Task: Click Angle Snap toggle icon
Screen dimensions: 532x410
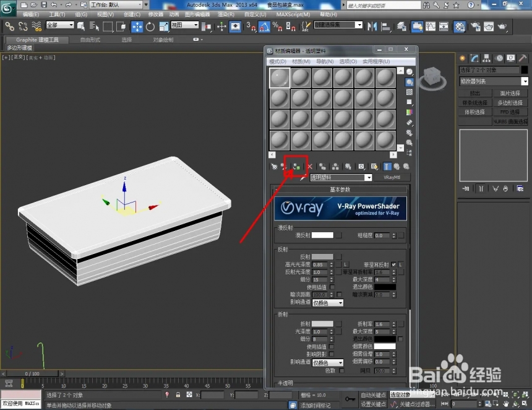Action: 264,27
